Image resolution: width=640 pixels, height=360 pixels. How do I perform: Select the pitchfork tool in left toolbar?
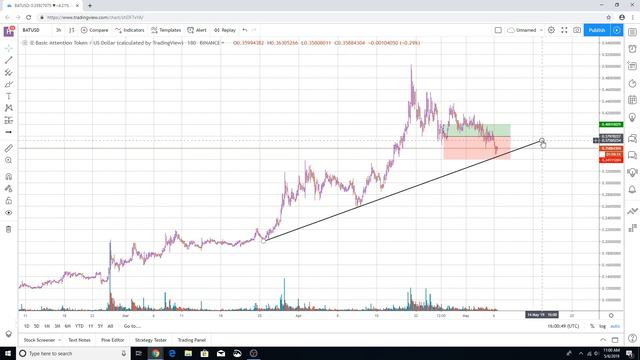[9, 72]
